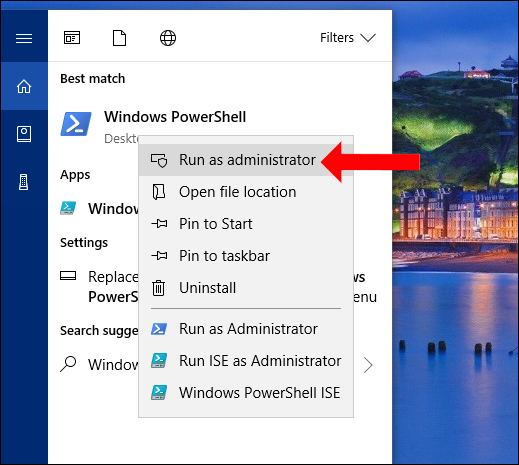The width and height of the screenshot is (519, 465).
Task: Click the shield icon beside Run as administrator
Action: [x=159, y=160]
